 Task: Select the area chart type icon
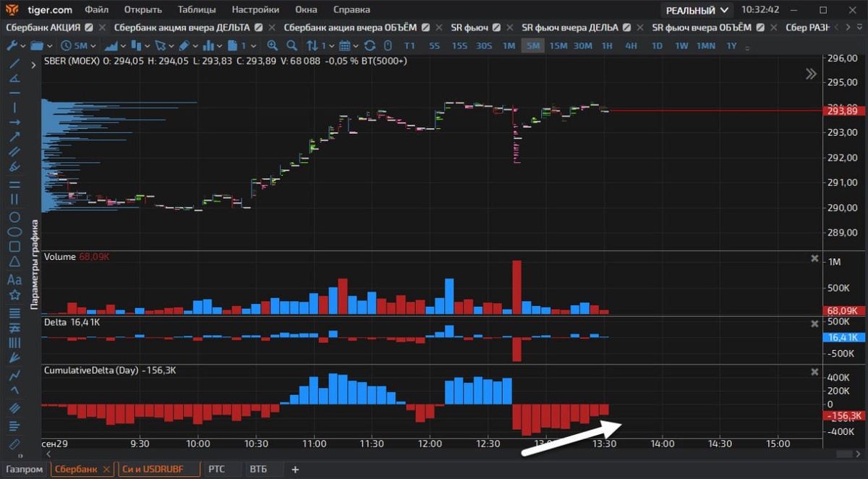tap(111, 46)
